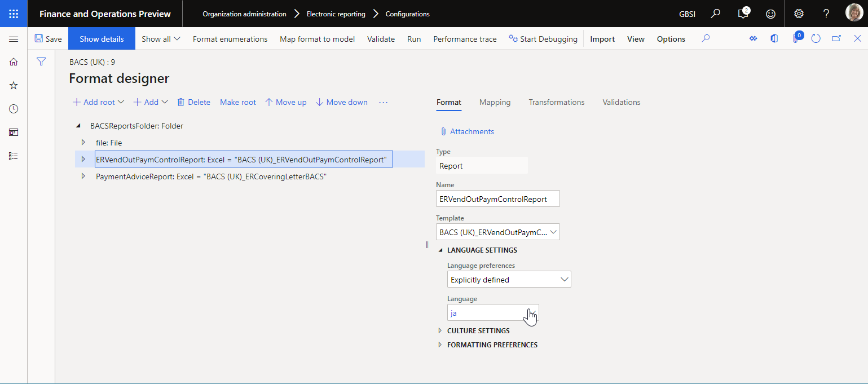This screenshot has height=384, width=868.
Task: Open the Microsoft 365 app launcher grid
Action: [14, 13]
